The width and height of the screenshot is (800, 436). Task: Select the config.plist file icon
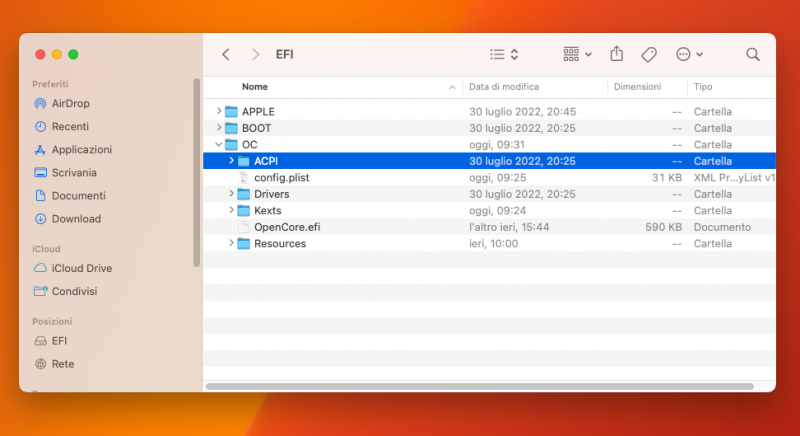click(x=244, y=177)
